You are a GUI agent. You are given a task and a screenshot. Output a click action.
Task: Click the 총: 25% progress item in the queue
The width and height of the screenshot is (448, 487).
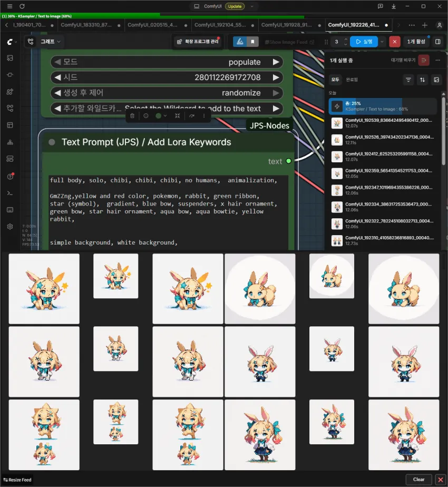pyautogui.click(x=383, y=106)
